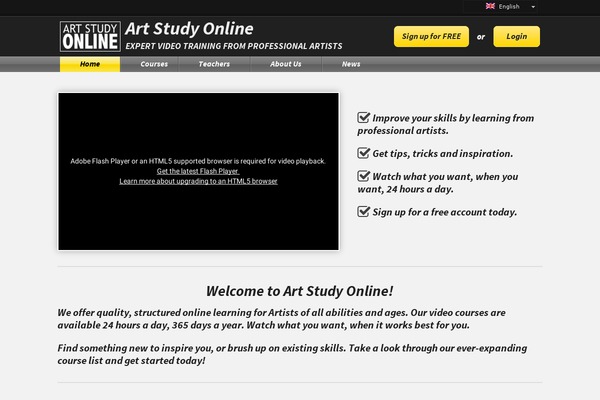The image size is (600, 400).
Task: Click checkmark icon beside Watch what you want
Action: click(364, 176)
